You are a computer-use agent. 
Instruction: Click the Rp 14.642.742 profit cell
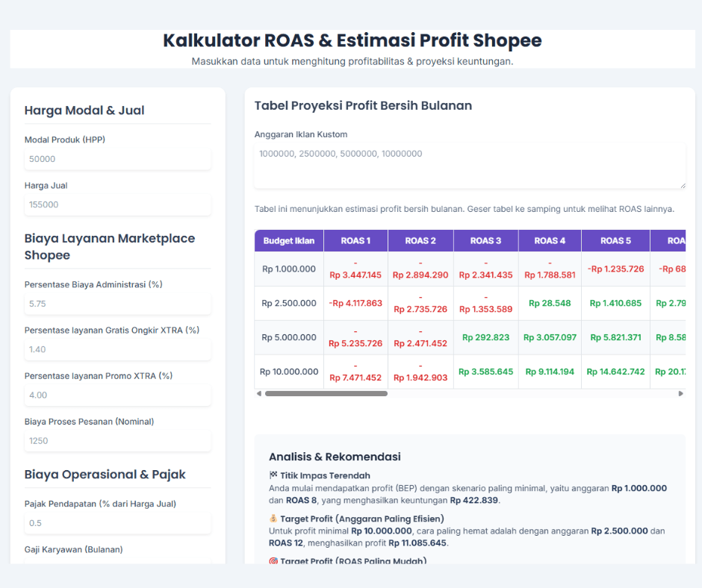click(x=615, y=372)
